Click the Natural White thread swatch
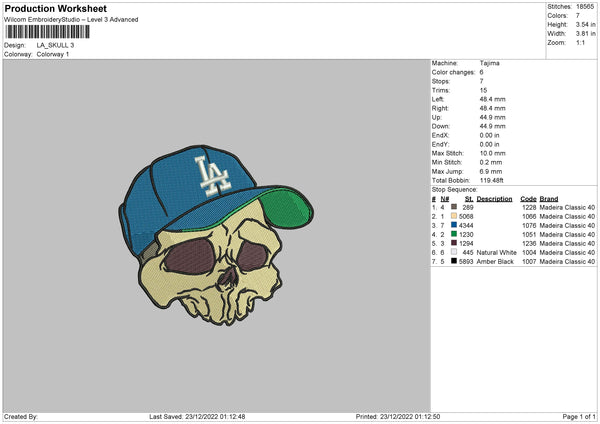The height and width of the screenshot is (424, 600). click(x=454, y=252)
